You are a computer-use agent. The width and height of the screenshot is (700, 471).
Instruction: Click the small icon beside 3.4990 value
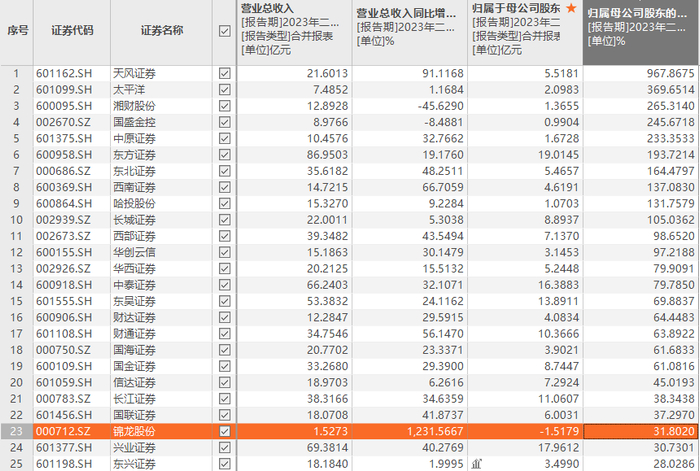(x=476, y=464)
